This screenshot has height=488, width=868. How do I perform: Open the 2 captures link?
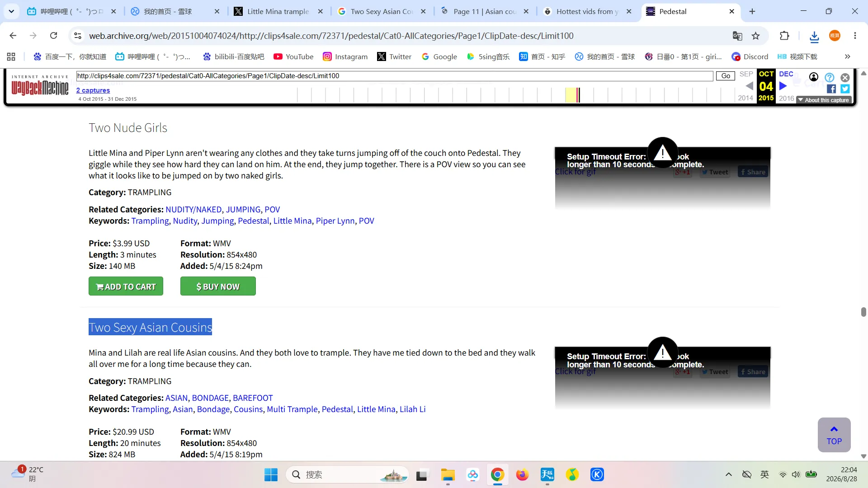point(93,90)
